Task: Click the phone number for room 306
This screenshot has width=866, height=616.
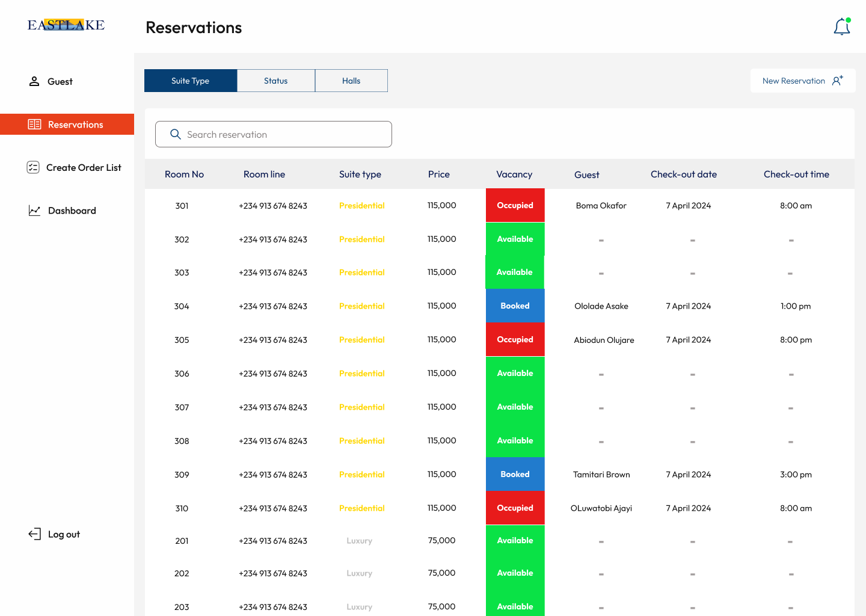Action: click(273, 374)
